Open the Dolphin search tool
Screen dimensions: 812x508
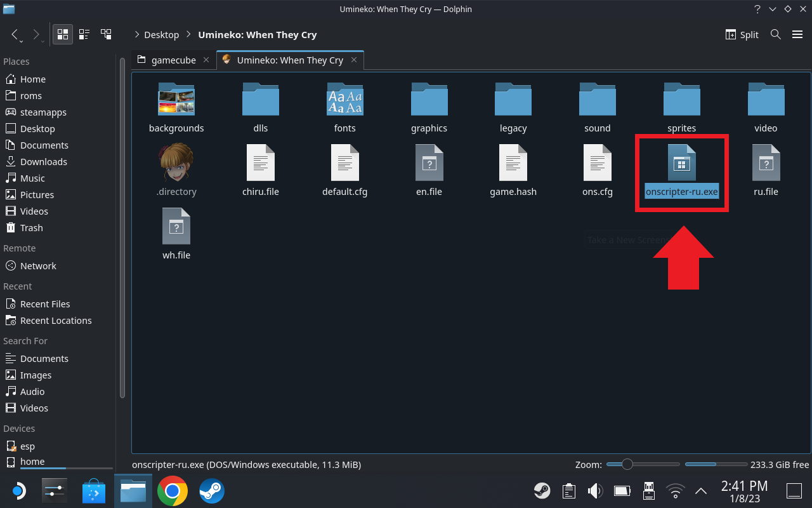[775, 34]
